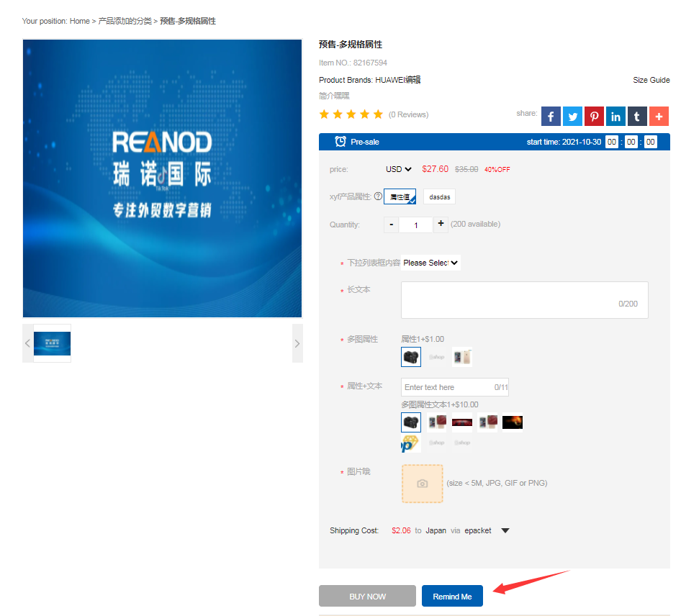This screenshot has height=616, width=681.
Task: Share product on Twitter
Action: pyautogui.click(x=572, y=117)
